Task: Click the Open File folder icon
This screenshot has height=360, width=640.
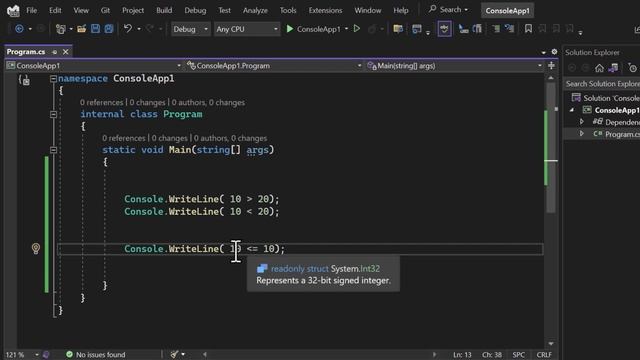Action: point(82,29)
